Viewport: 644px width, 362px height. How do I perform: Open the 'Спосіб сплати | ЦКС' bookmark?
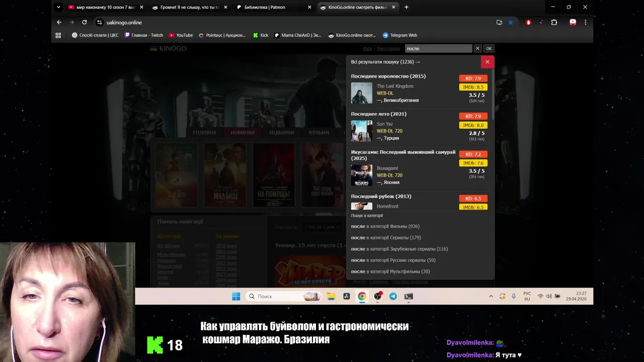point(95,35)
